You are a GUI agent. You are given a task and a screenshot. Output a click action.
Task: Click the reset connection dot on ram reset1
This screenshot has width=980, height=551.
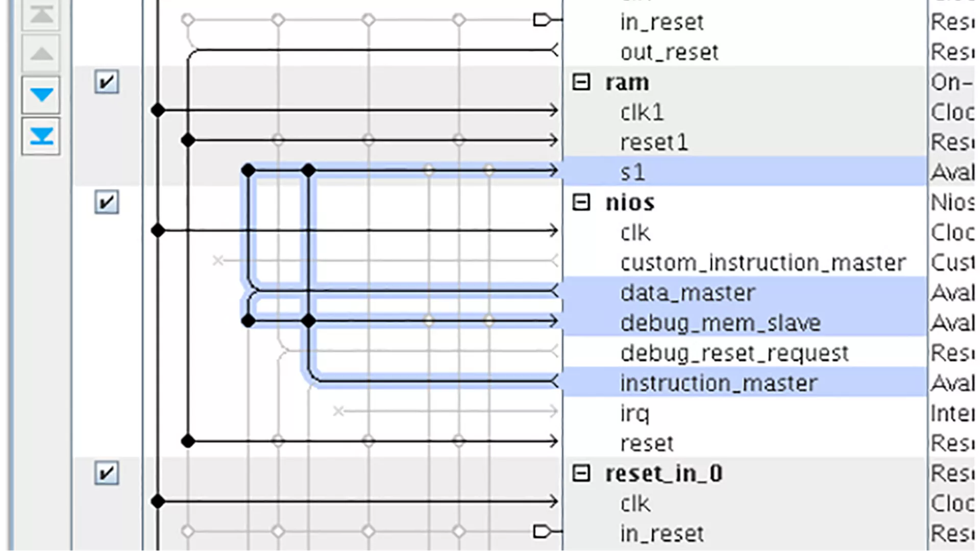[188, 140]
